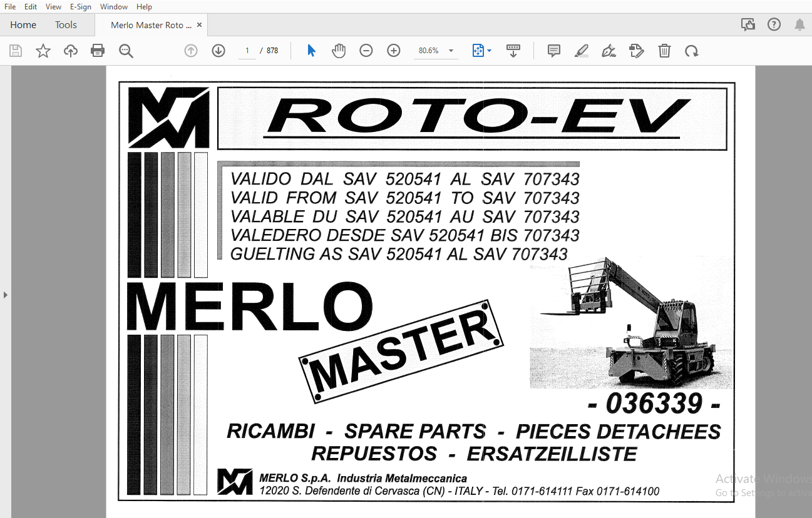Click the 'PIECES DETACHEES' text
The width and height of the screenshot is (812, 518).
tap(618, 432)
